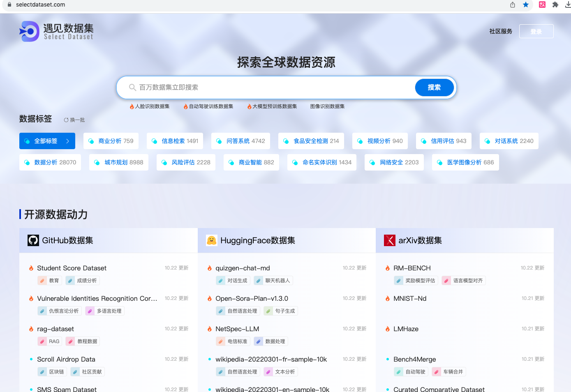Open the NetSpec-LLM dataset
The width and height of the screenshot is (571, 392).
click(237, 329)
